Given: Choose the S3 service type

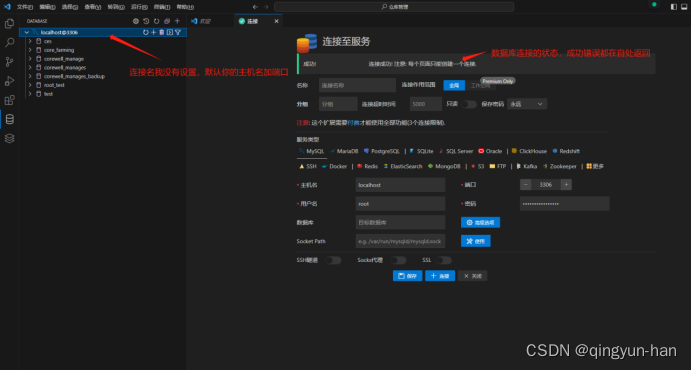Looking at the screenshot, I should tap(478, 166).
